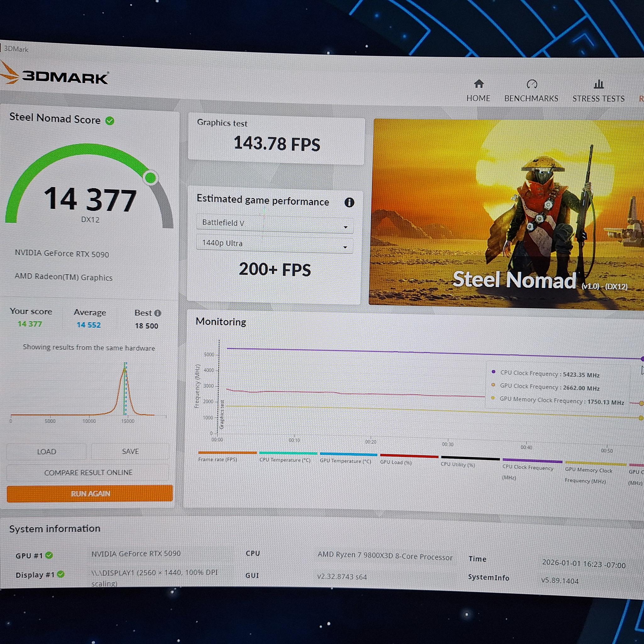Click the green Your score value 14 377

coord(30,324)
